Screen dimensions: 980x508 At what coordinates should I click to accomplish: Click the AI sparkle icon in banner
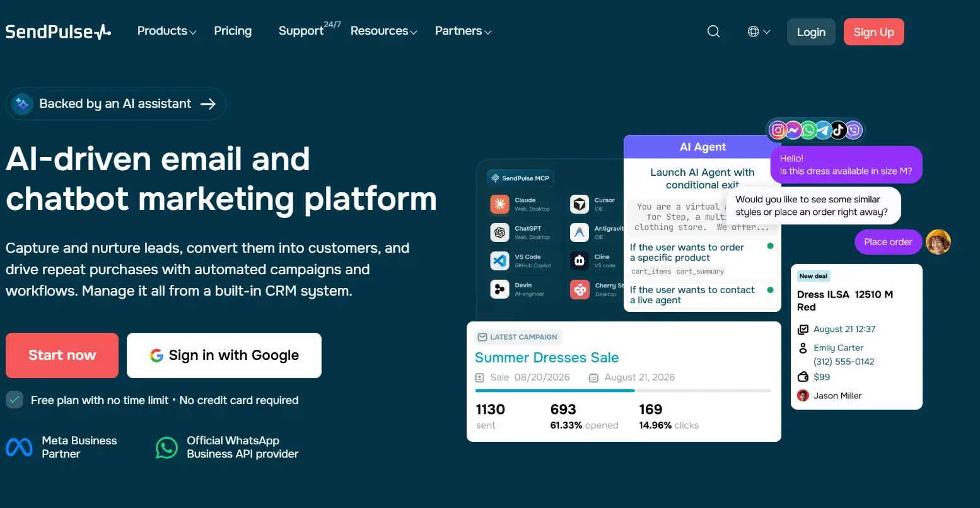(x=23, y=104)
